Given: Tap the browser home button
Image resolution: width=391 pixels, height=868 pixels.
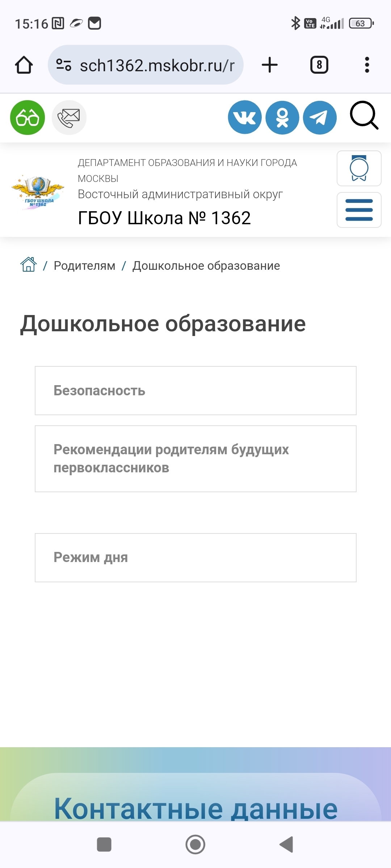Looking at the screenshot, I should (x=24, y=65).
